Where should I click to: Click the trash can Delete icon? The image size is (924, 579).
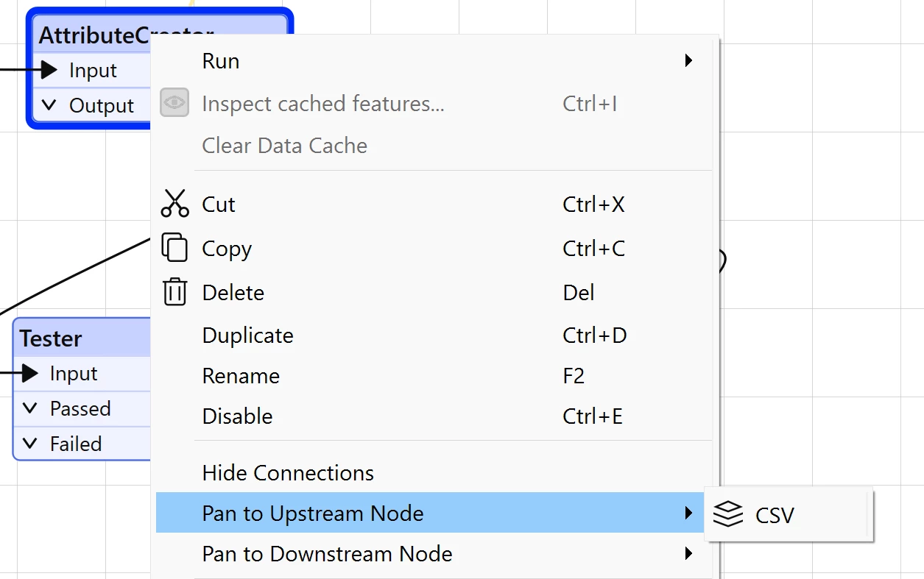(174, 292)
